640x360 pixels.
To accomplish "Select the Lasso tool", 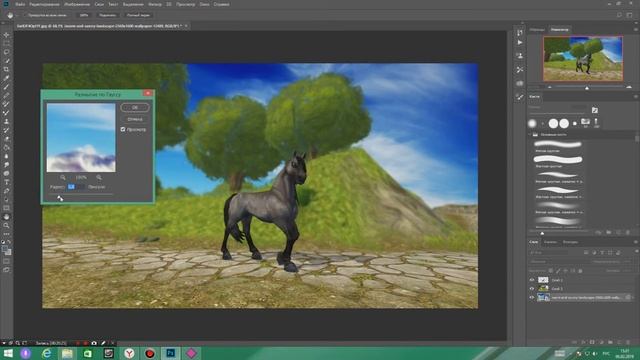I will click(6, 52).
